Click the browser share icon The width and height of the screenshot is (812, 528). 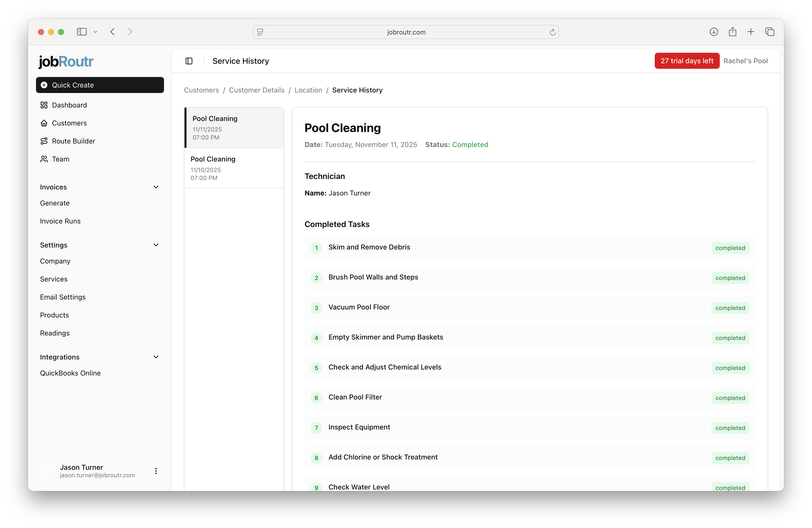click(732, 32)
